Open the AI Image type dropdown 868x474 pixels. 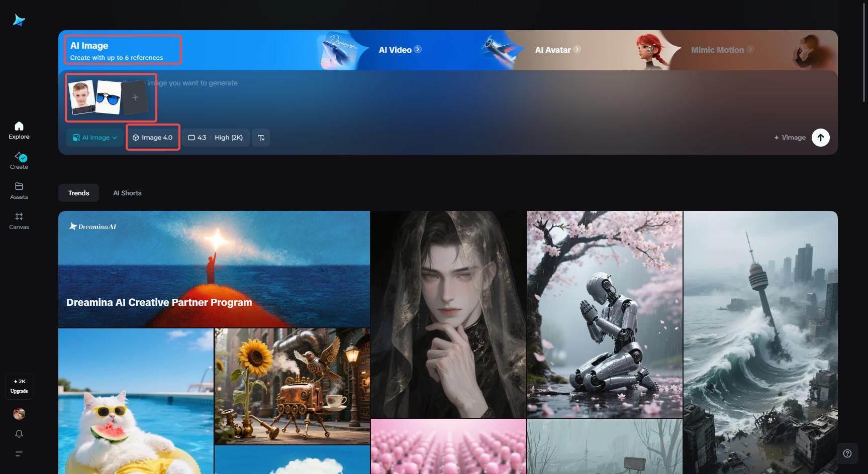[x=95, y=138]
